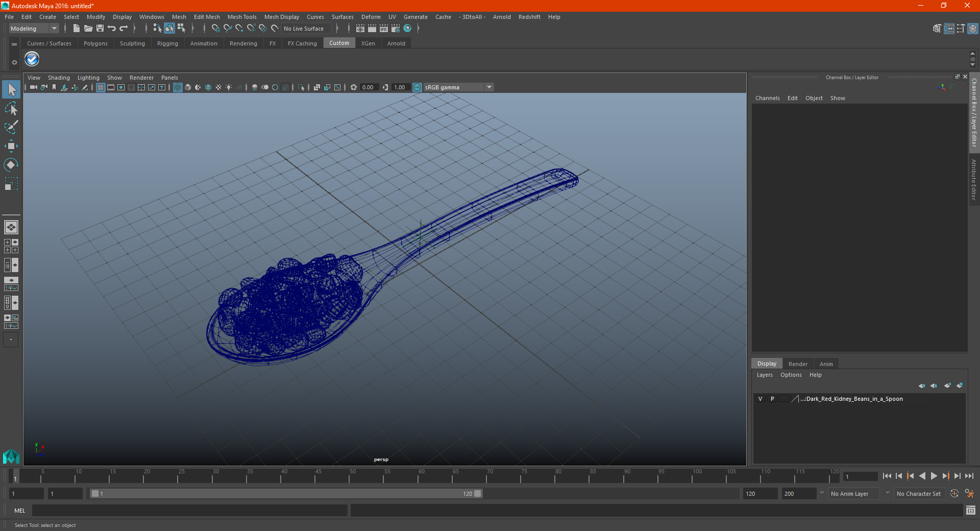Create a new empty display layer
980x531 pixels.
click(x=947, y=385)
